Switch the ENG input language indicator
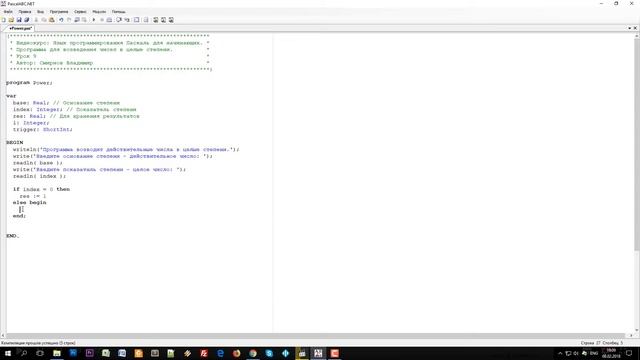640x360 pixels. point(594,353)
